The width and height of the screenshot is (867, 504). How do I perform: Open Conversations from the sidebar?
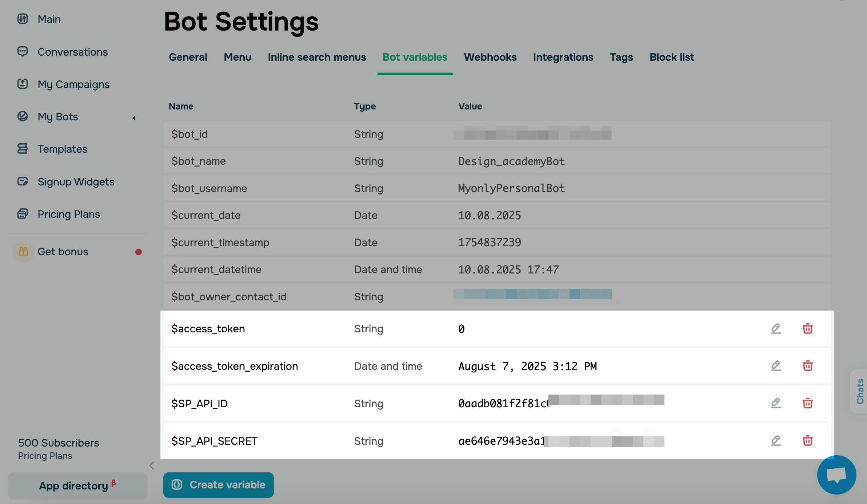point(72,52)
